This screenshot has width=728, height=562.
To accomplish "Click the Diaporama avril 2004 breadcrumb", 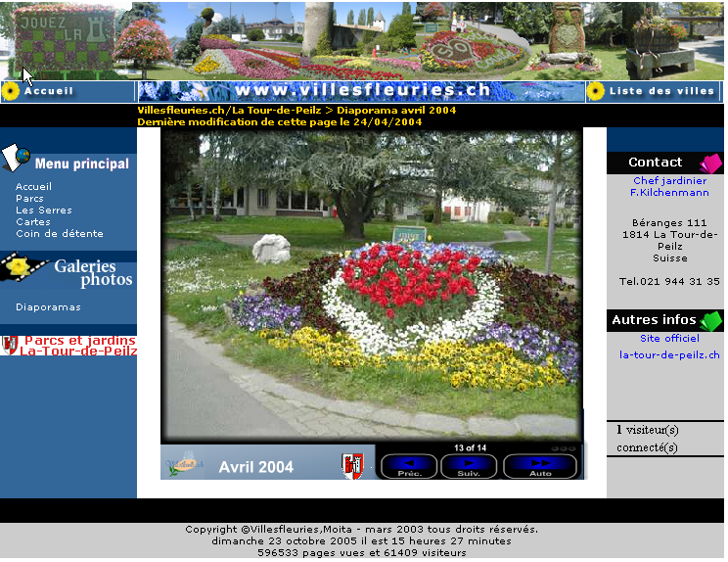I will [x=396, y=110].
